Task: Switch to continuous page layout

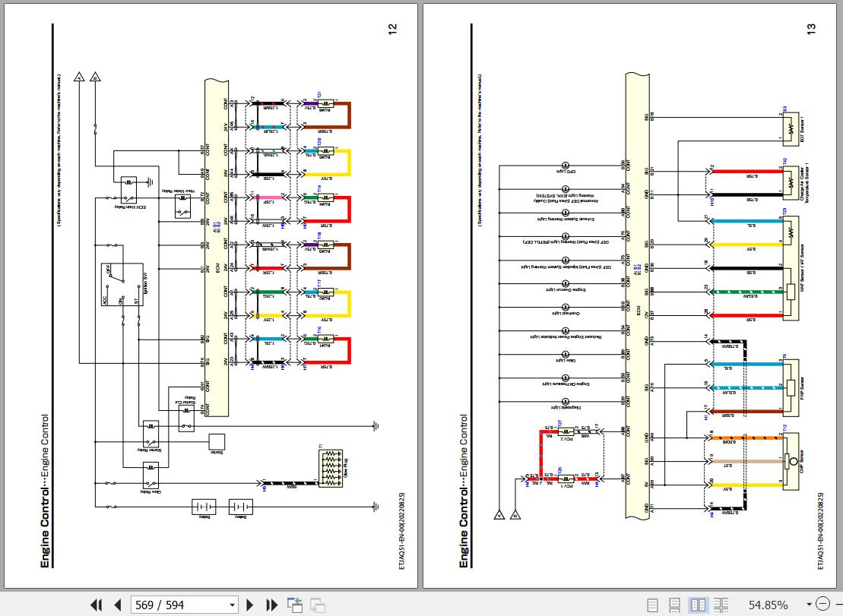Action: (x=675, y=605)
